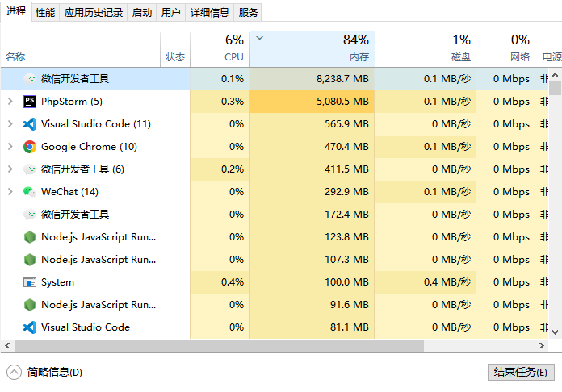Click icon of 172.4 MB 微信开发者工具 row
Viewport: 562px width, 392px height.
[30, 215]
